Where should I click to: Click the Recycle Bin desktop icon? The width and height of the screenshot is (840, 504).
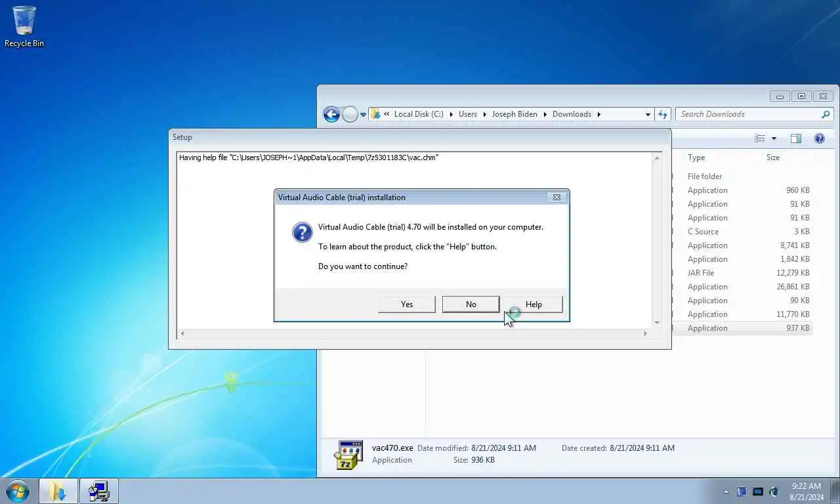(24, 26)
